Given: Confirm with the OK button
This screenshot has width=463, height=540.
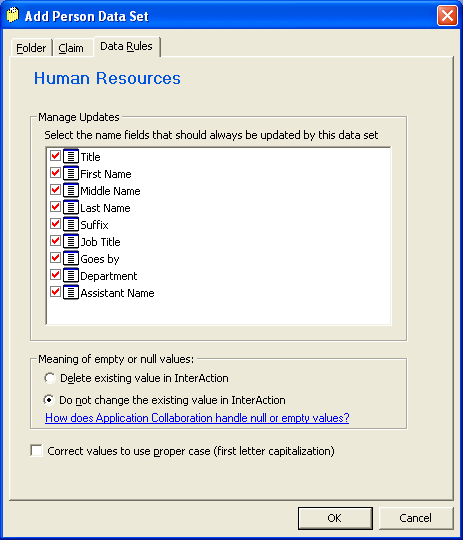Looking at the screenshot, I should [x=335, y=518].
